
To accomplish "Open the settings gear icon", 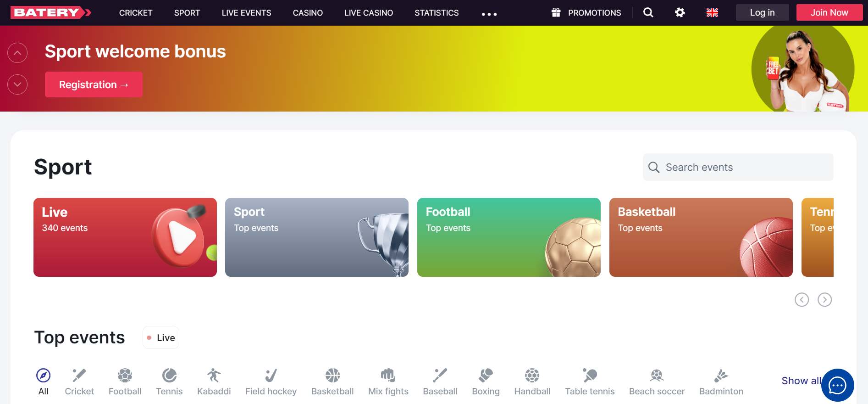I will (680, 12).
